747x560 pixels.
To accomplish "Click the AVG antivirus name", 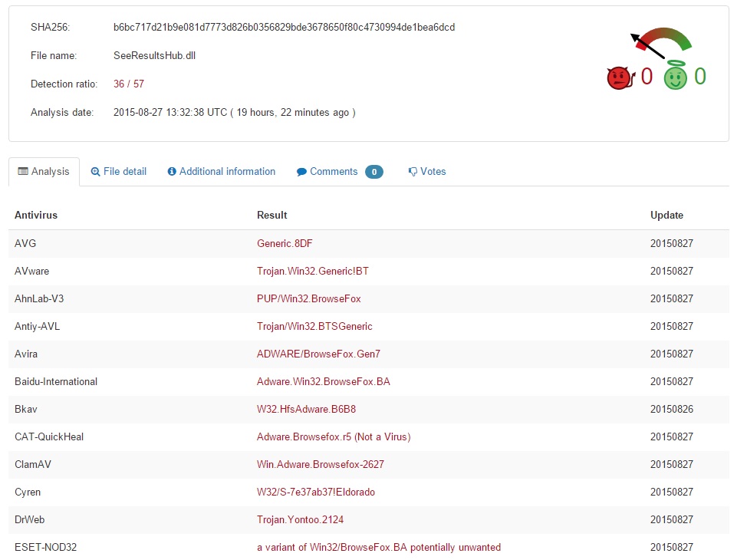I will tap(25, 243).
